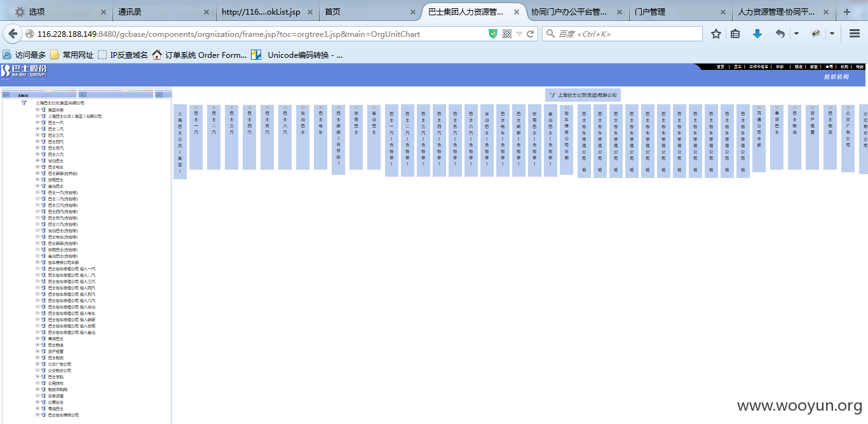This screenshot has height=424, width=868.
Task: Open the dropdown arrow next to undo icon
Action: tap(796, 34)
